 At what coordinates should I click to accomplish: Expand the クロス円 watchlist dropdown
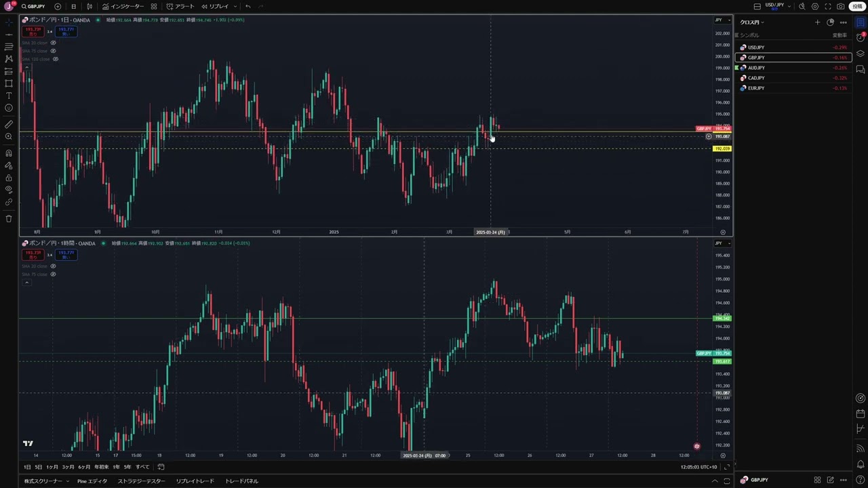(x=752, y=22)
